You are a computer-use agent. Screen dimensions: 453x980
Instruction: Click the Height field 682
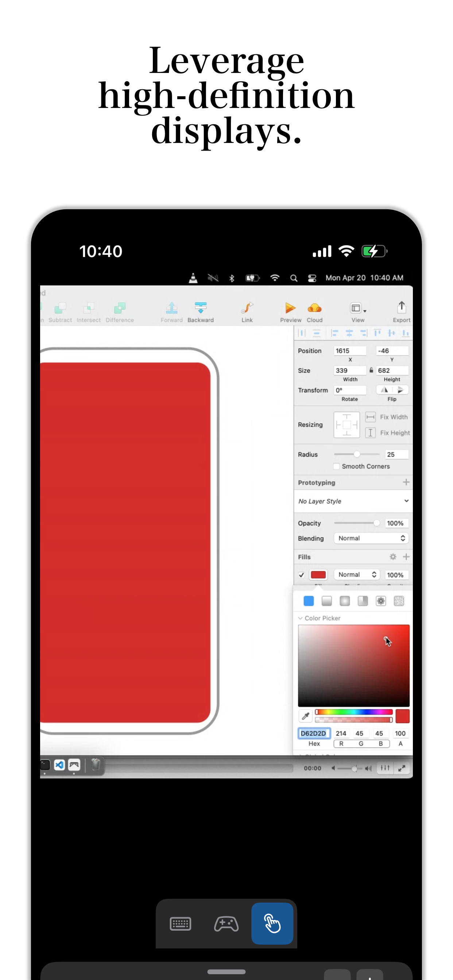click(x=392, y=370)
